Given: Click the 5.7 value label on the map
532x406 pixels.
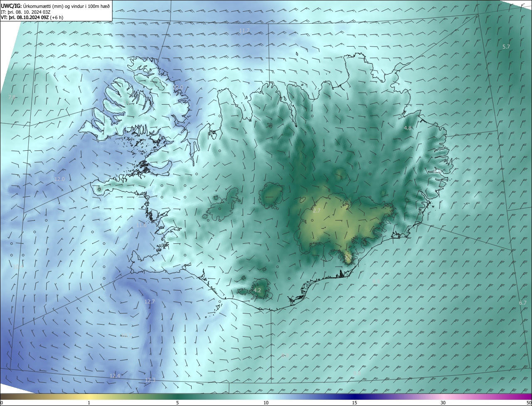Looking at the screenshot, I should [x=506, y=47].
